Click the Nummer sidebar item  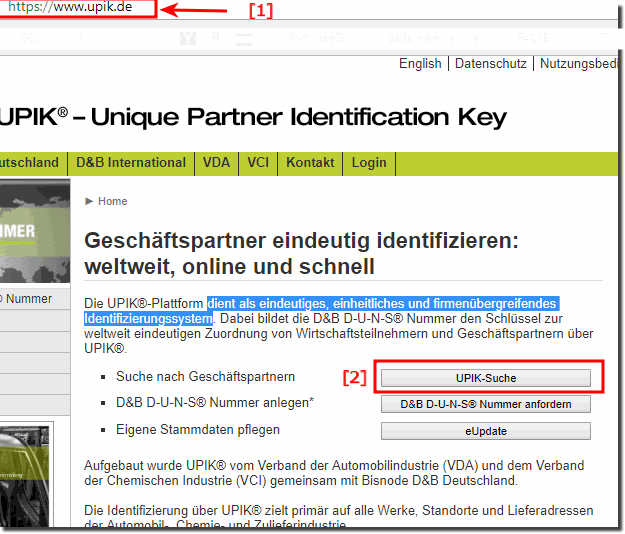click(x=35, y=298)
